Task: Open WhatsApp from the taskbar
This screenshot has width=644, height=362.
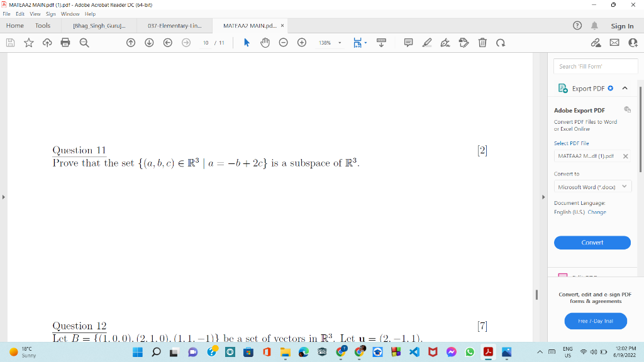Action: tap(469, 352)
